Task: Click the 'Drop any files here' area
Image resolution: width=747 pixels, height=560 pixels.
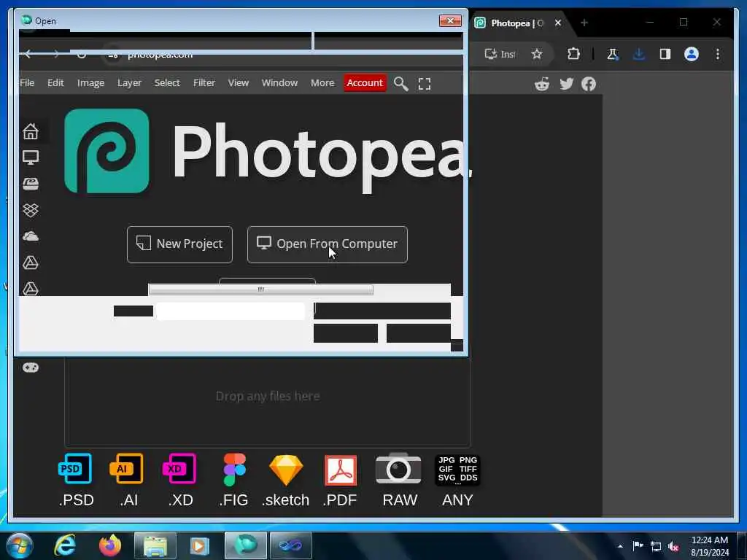Action: tap(268, 397)
